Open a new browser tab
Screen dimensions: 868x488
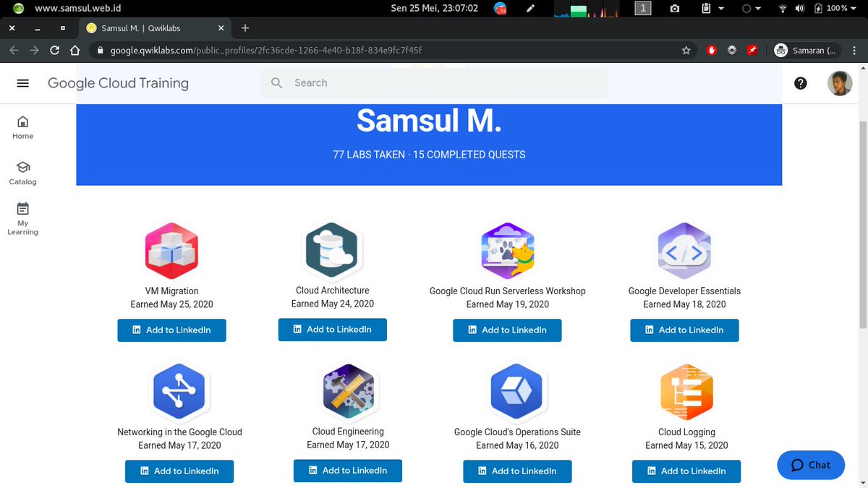pos(245,28)
